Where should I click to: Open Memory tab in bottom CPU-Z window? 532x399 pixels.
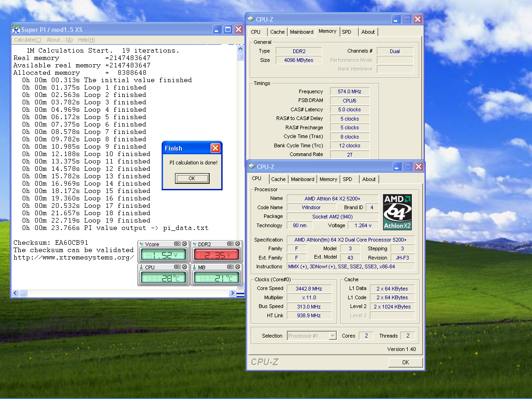pos(328,179)
